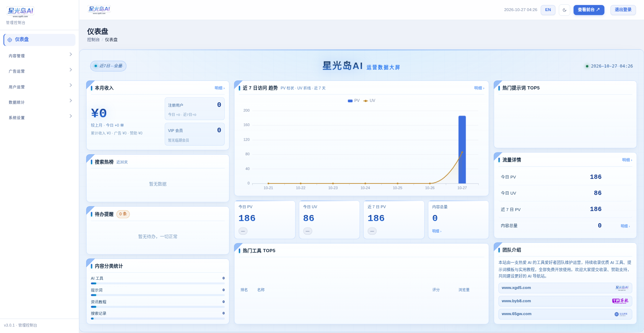
Task: Click 控制台 breadcrumb link
Action: pyautogui.click(x=93, y=40)
